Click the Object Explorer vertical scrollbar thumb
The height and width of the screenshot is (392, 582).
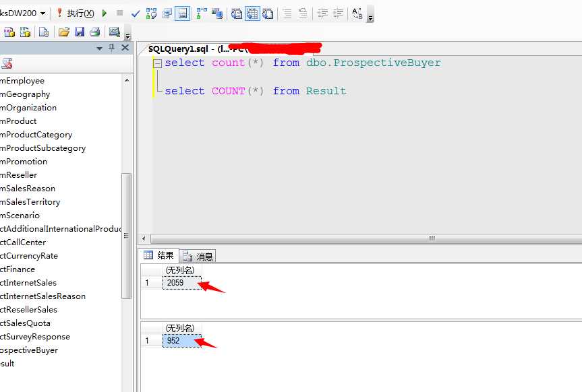[x=126, y=236]
